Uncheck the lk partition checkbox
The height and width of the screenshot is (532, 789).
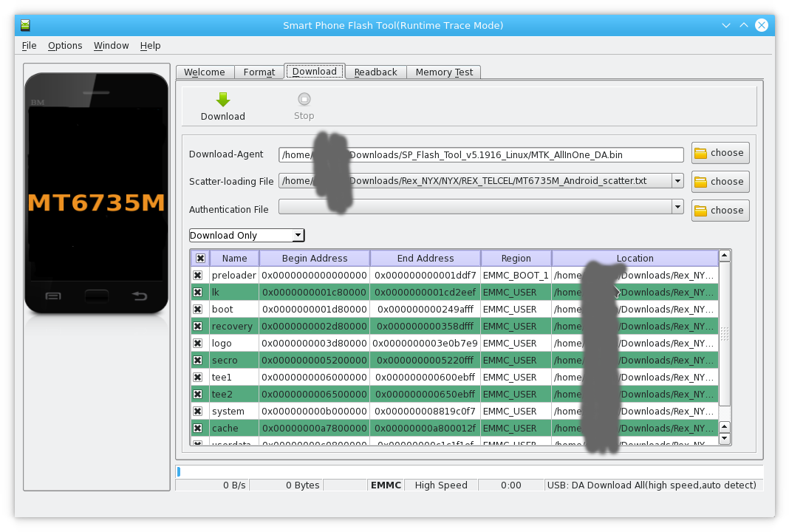(198, 293)
